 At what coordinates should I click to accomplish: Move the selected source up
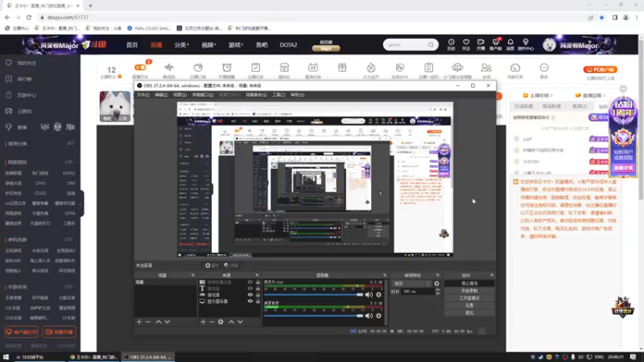tap(231, 323)
